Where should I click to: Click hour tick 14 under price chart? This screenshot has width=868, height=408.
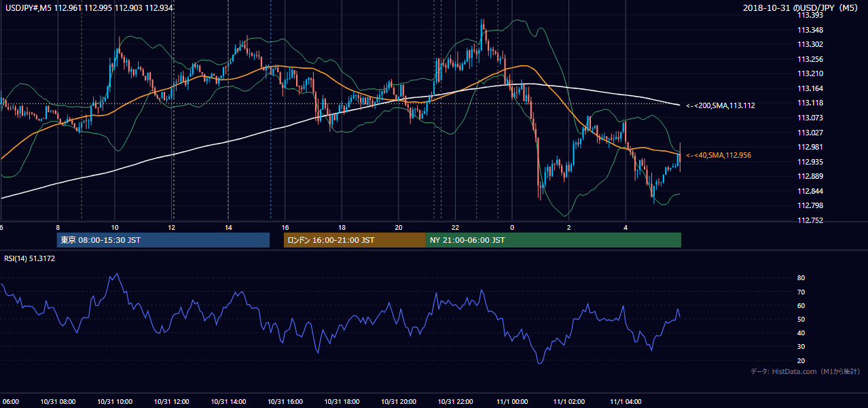tap(228, 228)
